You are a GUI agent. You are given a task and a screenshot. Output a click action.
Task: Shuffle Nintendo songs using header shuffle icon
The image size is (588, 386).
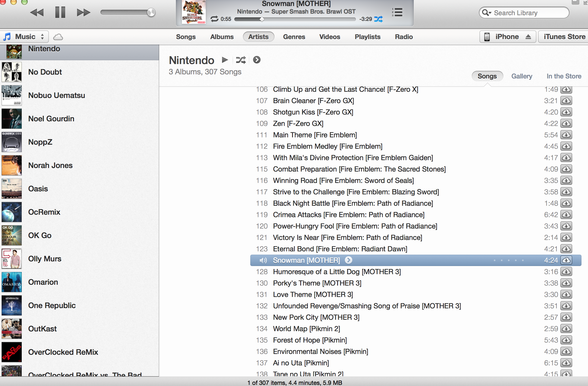coord(241,60)
